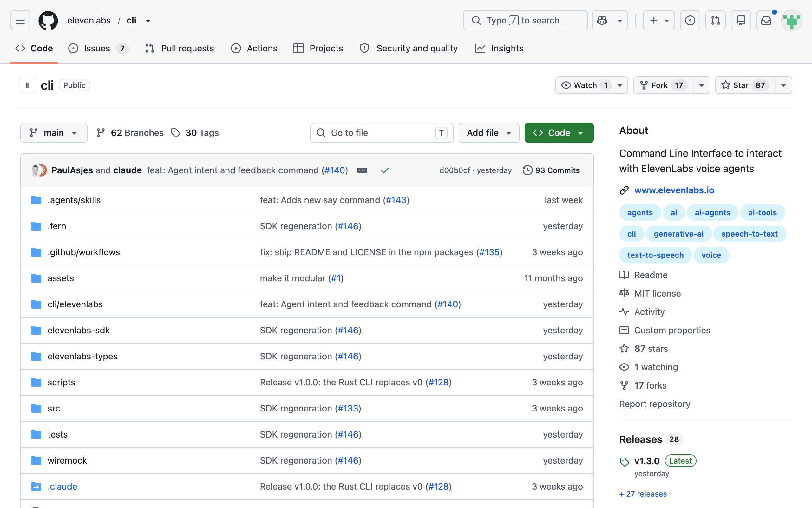The width and height of the screenshot is (812, 508).
Task: Go to the GitHub homepage logo
Action: click(x=48, y=21)
